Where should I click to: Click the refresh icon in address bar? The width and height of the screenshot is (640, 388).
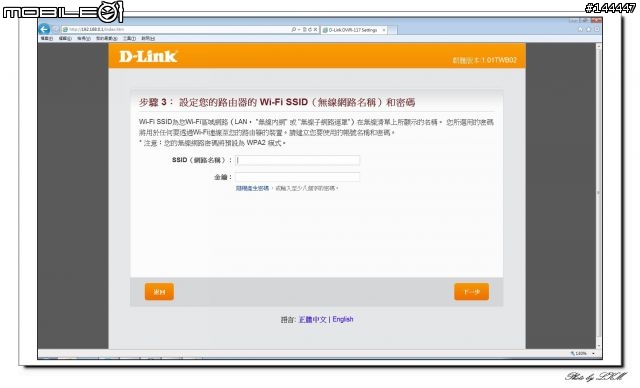coord(310,30)
